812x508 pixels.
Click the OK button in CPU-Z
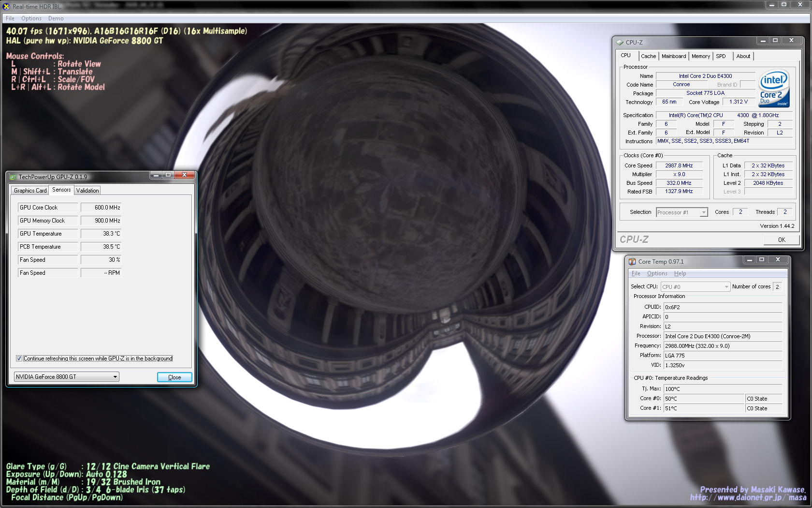tap(782, 240)
